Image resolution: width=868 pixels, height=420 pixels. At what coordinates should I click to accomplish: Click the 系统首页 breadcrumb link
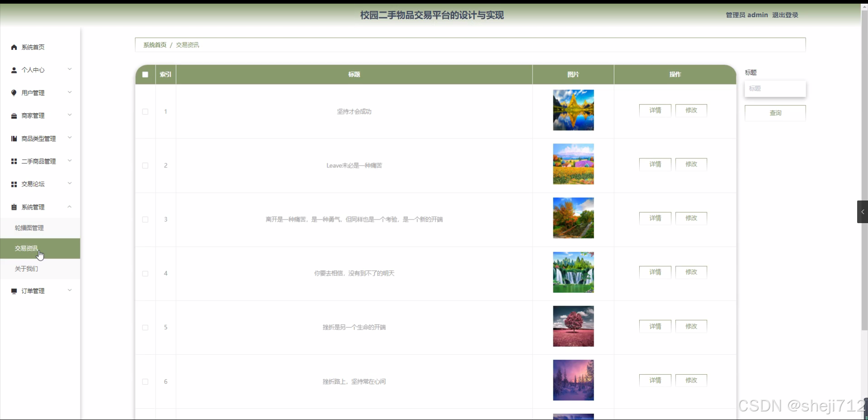[x=155, y=45]
